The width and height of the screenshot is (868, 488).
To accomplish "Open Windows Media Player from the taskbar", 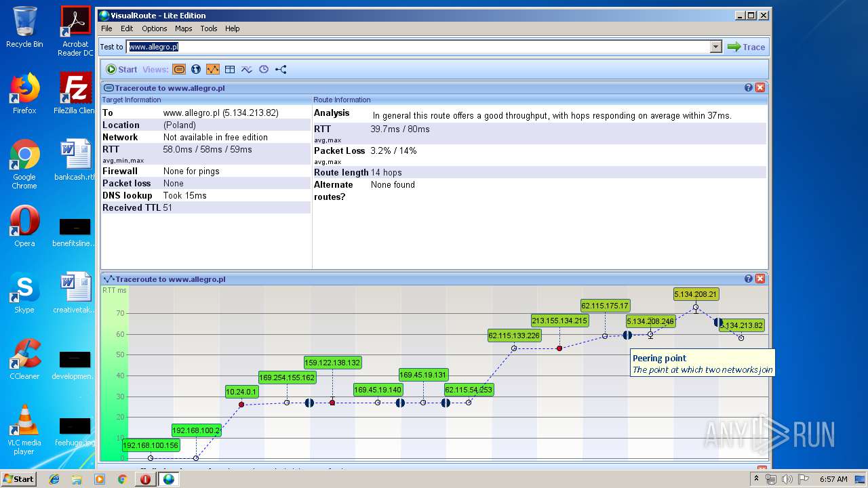I will point(100,479).
